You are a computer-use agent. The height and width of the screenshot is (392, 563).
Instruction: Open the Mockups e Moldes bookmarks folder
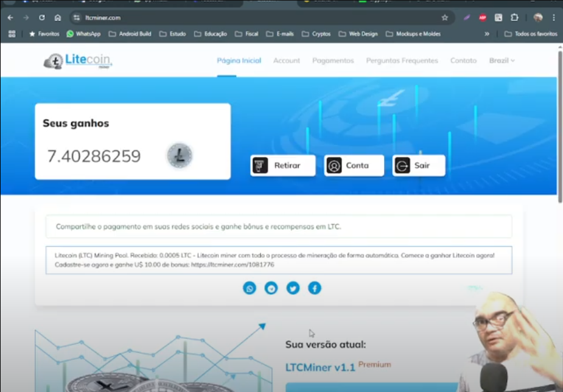[413, 33]
